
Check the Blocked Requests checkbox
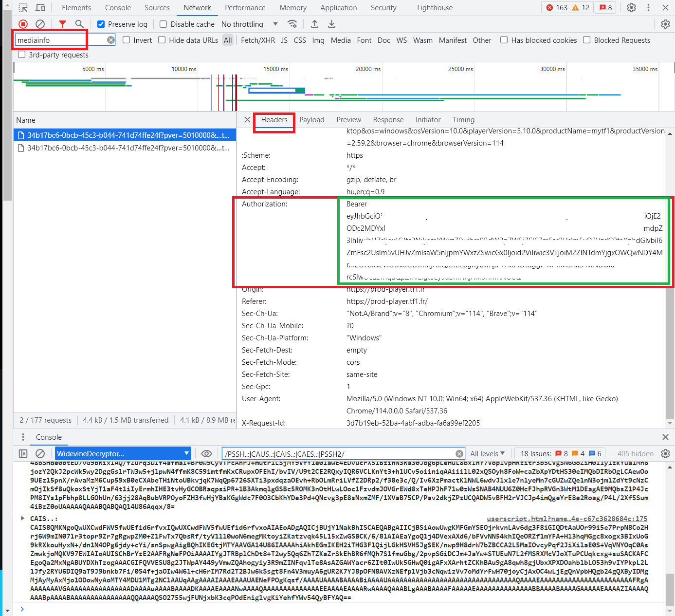587,40
